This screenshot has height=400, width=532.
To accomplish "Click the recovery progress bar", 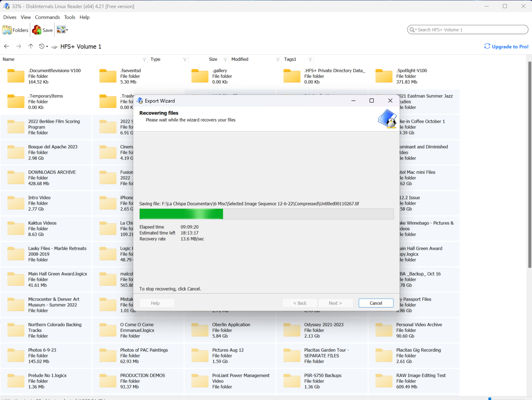I will click(266, 214).
